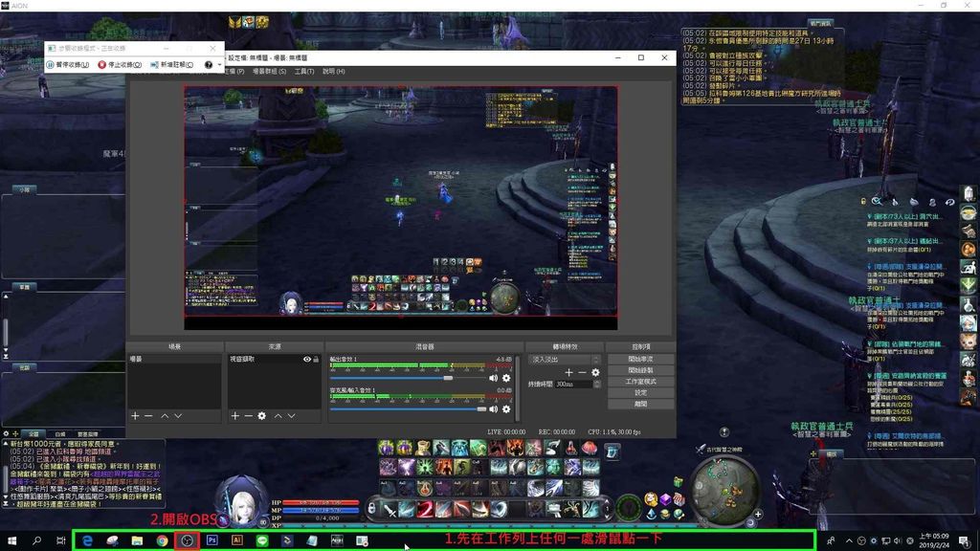Open settings gear for 輸出音效 1
Screen dimensions: 980x551
[506, 378]
